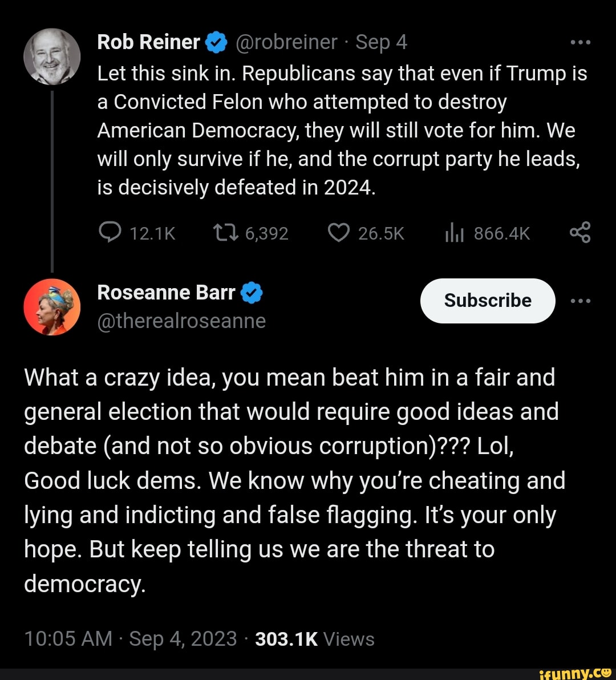Viewport: 616px width, 680px height.
Task: Click the reply icon on Rob Reiner's tweet
Action: [110, 233]
